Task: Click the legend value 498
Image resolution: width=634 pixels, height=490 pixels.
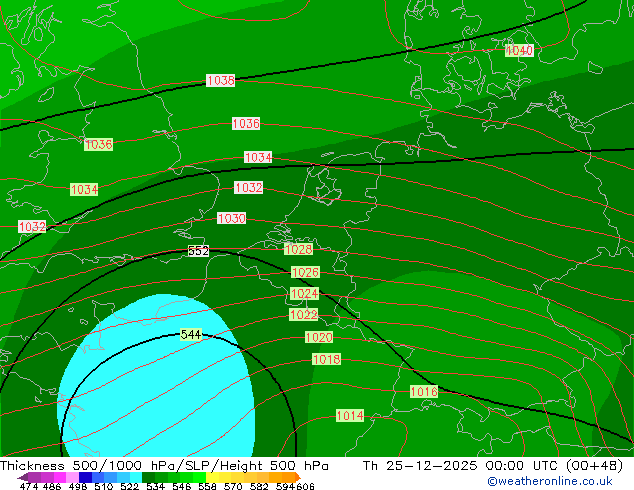Action: click(77, 486)
